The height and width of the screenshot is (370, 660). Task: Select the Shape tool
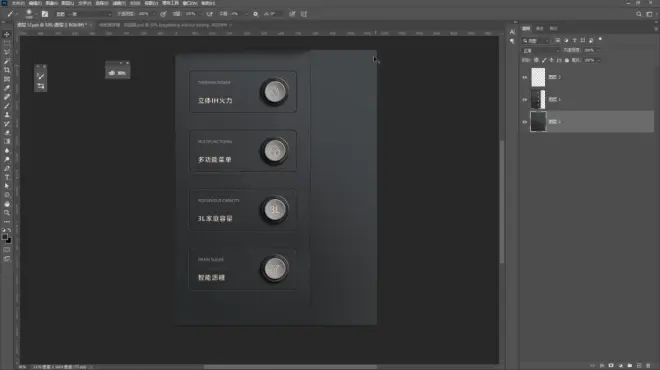(x=7, y=195)
